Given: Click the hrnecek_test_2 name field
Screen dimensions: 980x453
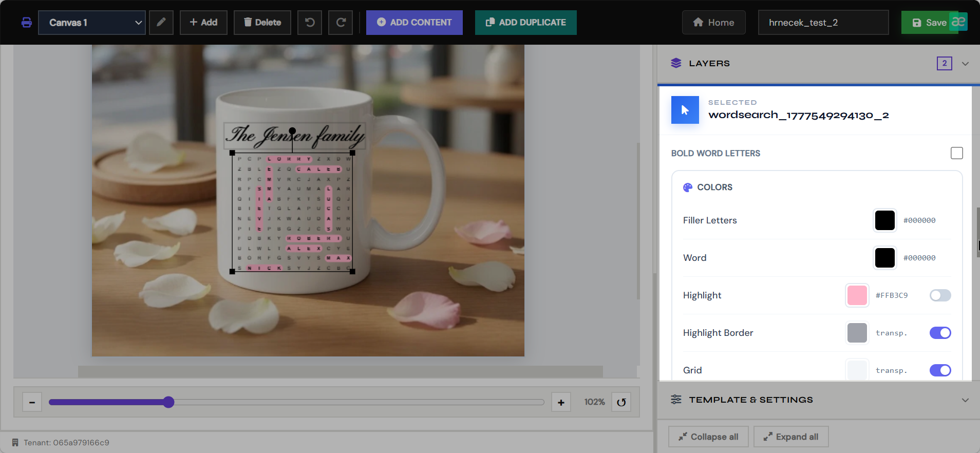Looking at the screenshot, I should click(823, 23).
